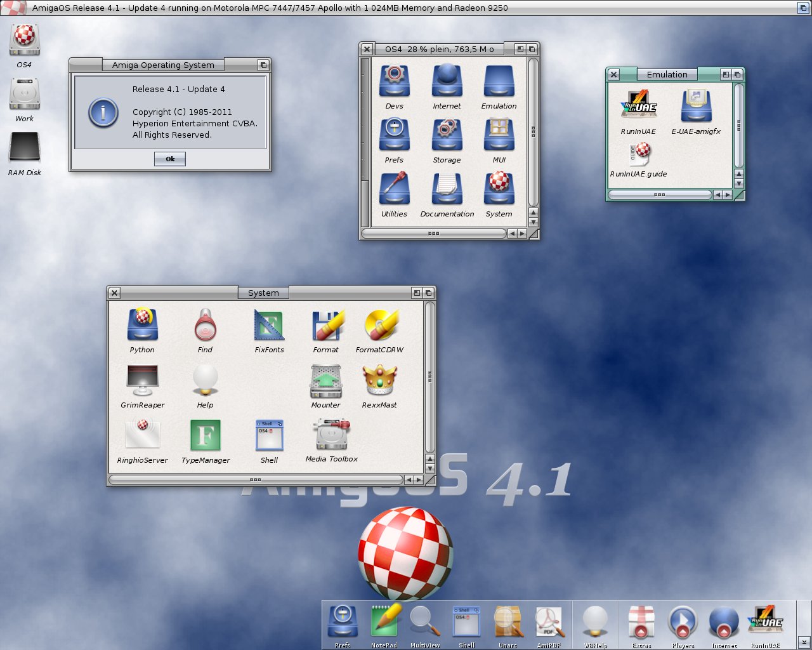Screen dimensions: 812x650
Task: Click Emulation window scrollbar down arrow
Action: (738, 184)
